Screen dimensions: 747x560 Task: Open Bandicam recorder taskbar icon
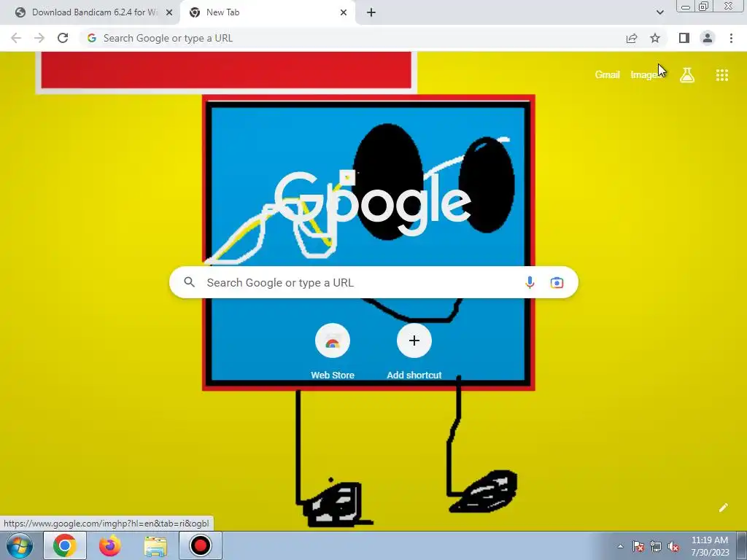[200, 545]
